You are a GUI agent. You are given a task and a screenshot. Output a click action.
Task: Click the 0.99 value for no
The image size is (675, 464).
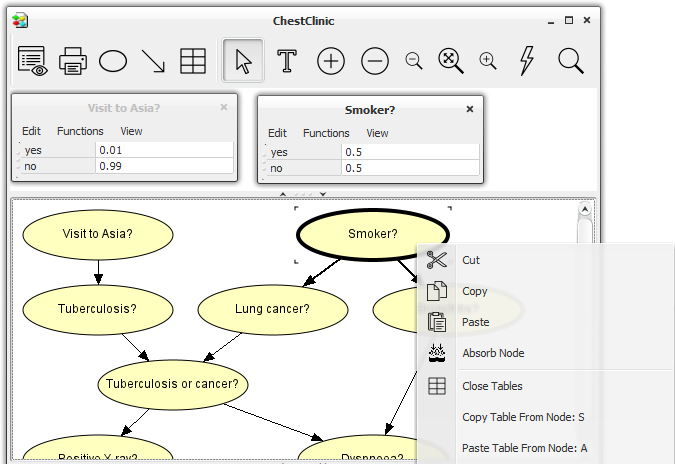click(x=164, y=166)
